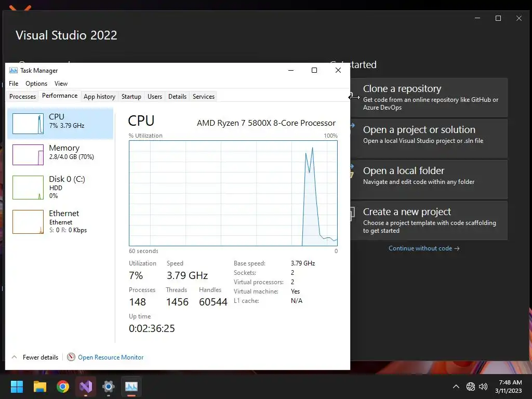
Task: Click the 3.79 GHz speed value
Action: [187, 275]
